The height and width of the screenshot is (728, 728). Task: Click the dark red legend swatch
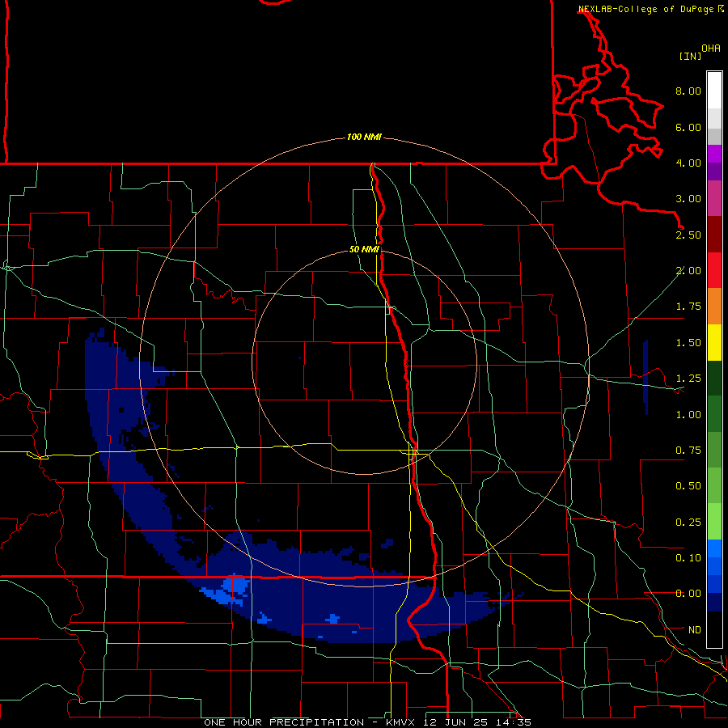point(714,235)
